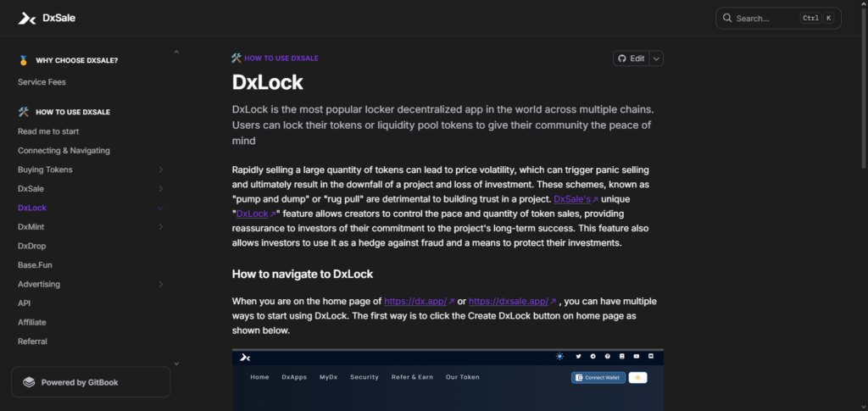Open Read me to start page
This screenshot has height=411, width=868.
point(48,131)
